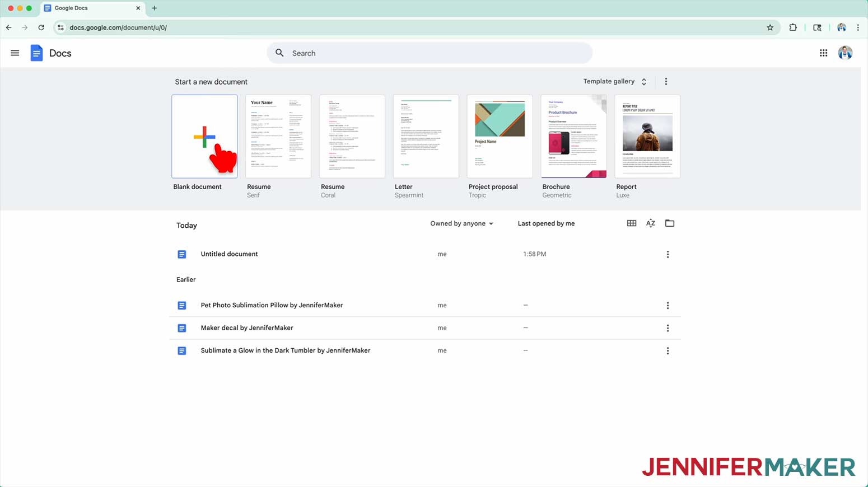The image size is (868, 487).
Task: Open the main hamburger menu
Action: pos(15,53)
